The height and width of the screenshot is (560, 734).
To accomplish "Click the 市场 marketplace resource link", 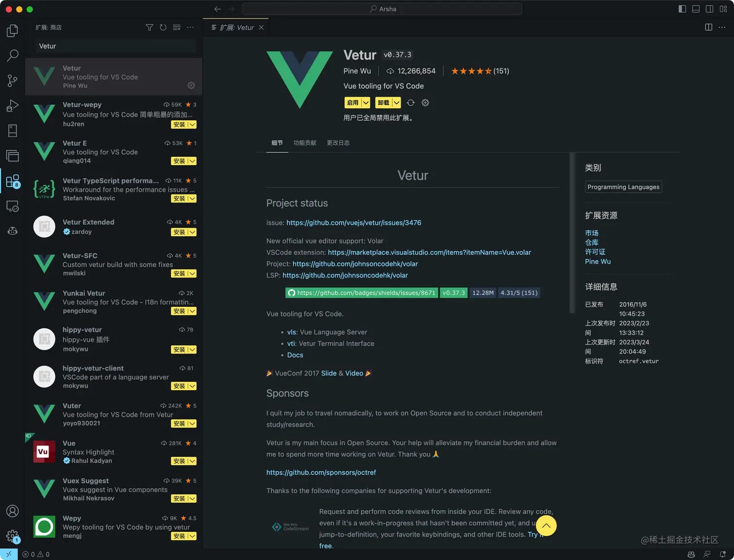I will tap(592, 233).
